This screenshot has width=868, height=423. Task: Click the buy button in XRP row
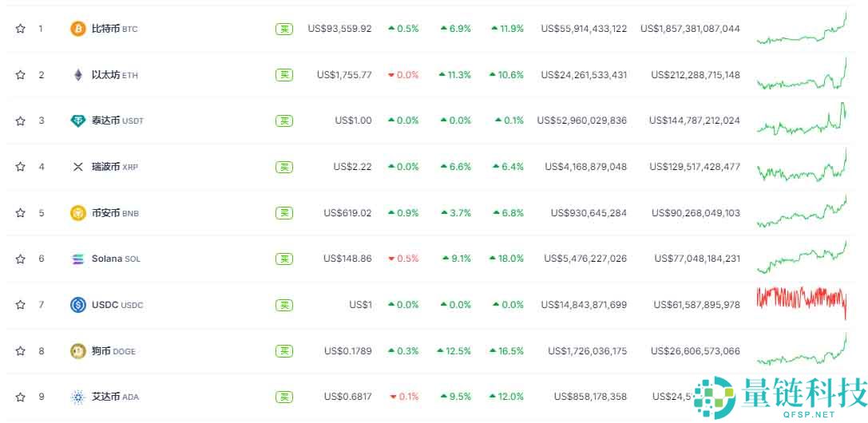click(x=284, y=167)
